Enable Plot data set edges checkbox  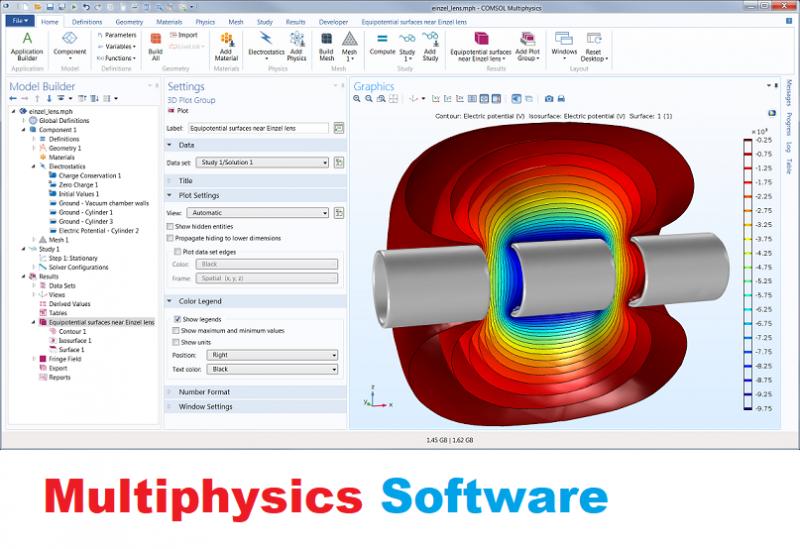[178, 252]
